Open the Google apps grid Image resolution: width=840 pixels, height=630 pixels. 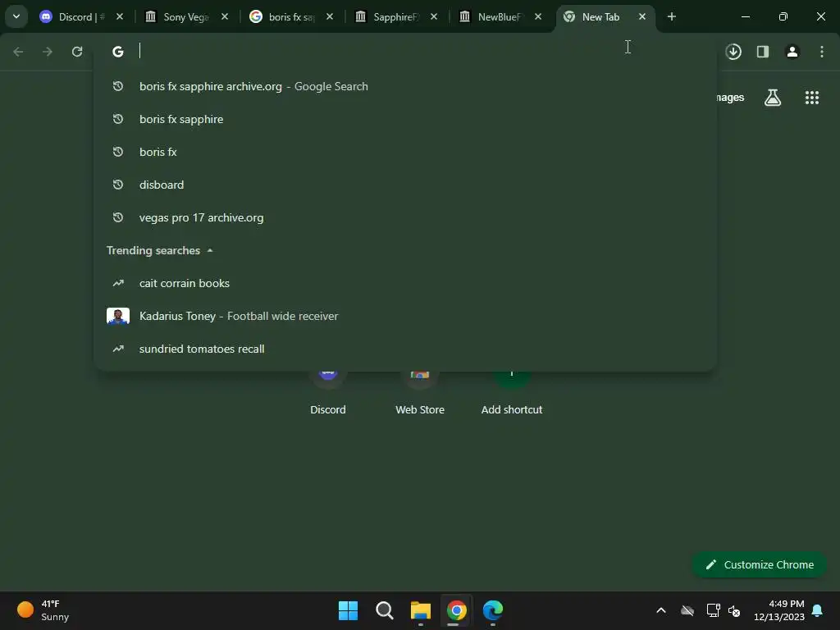[x=812, y=98]
